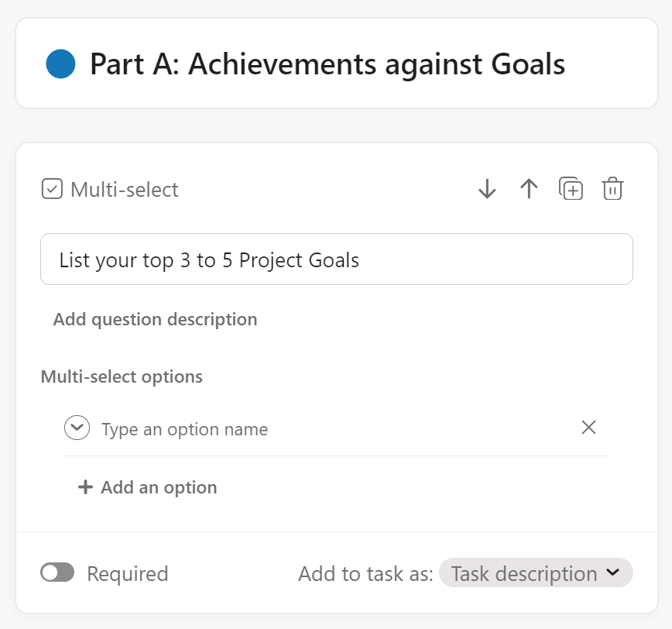Click the Multi-select options heading

pyautogui.click(x=122, y=377)
